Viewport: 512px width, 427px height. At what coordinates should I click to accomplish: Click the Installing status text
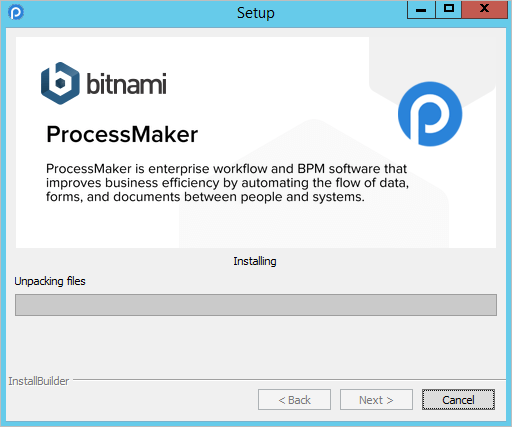(255, 261)
